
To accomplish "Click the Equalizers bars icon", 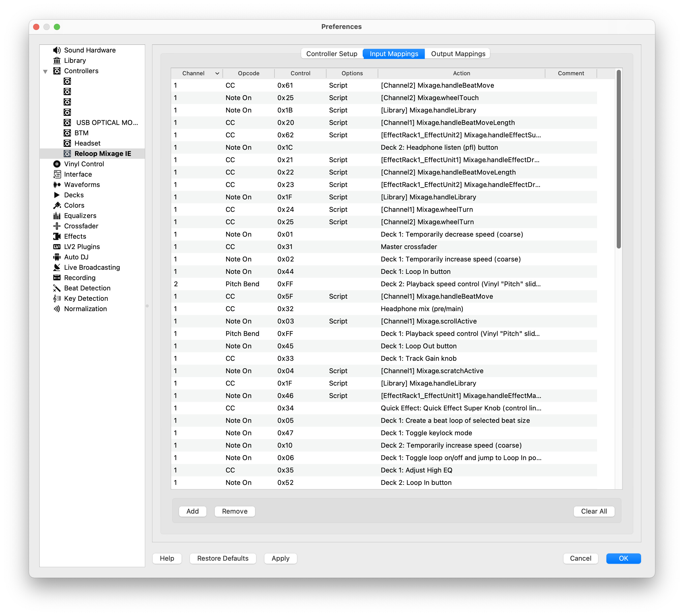I will pyautogui.click(x=57, y=216).
